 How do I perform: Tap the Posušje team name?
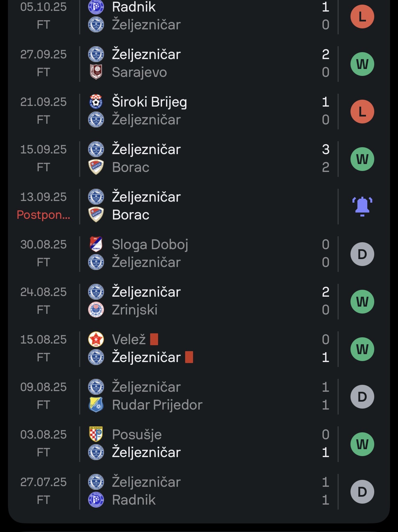point(137,435)
